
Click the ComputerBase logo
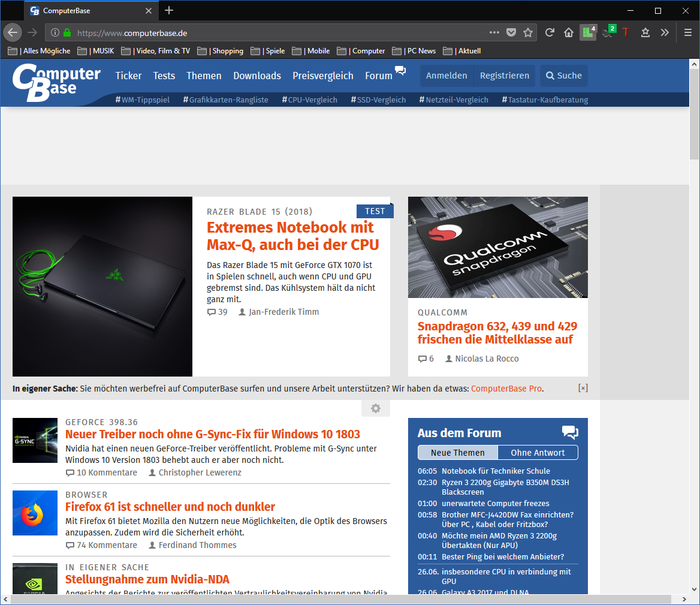[56, 83]
